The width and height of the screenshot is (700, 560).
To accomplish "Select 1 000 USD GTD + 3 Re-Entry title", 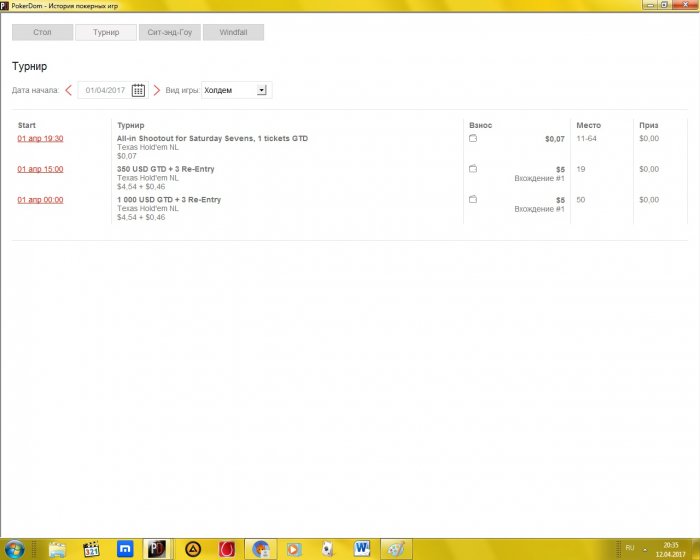I will [169, 200].
